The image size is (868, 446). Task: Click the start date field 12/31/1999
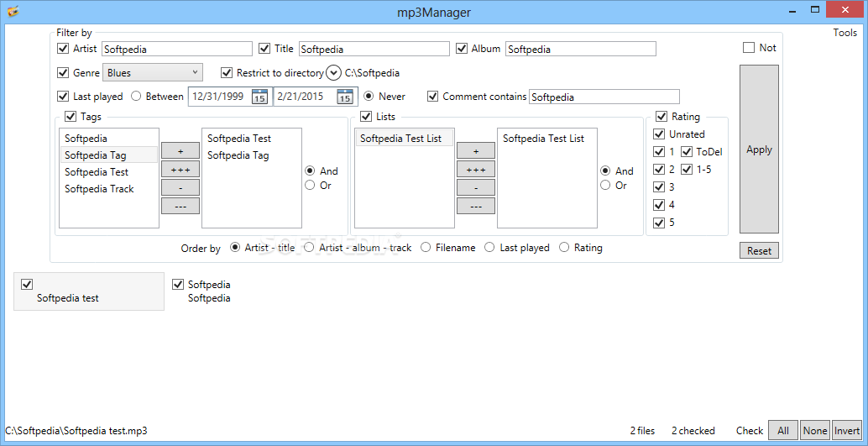(x=220, y=97)
